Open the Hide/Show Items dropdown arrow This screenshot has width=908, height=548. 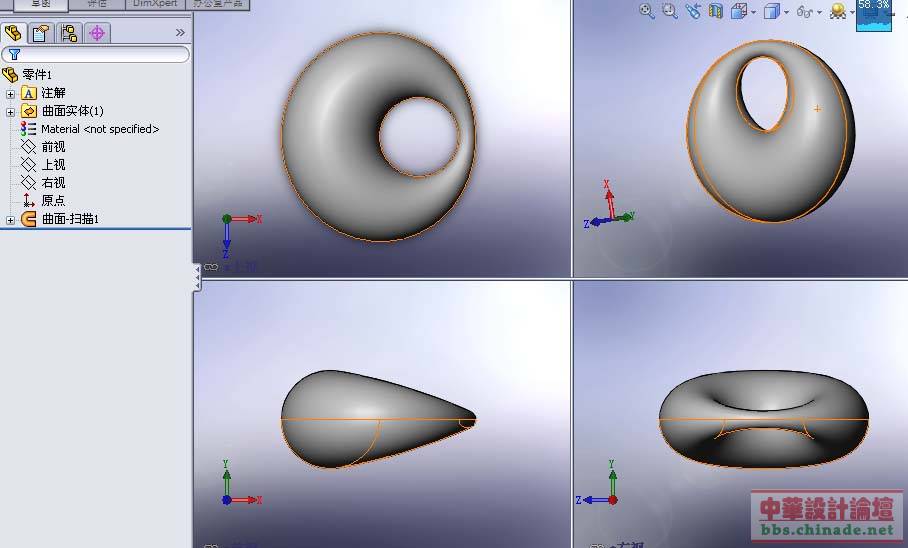pyautogui.click(x=819, y=12)
